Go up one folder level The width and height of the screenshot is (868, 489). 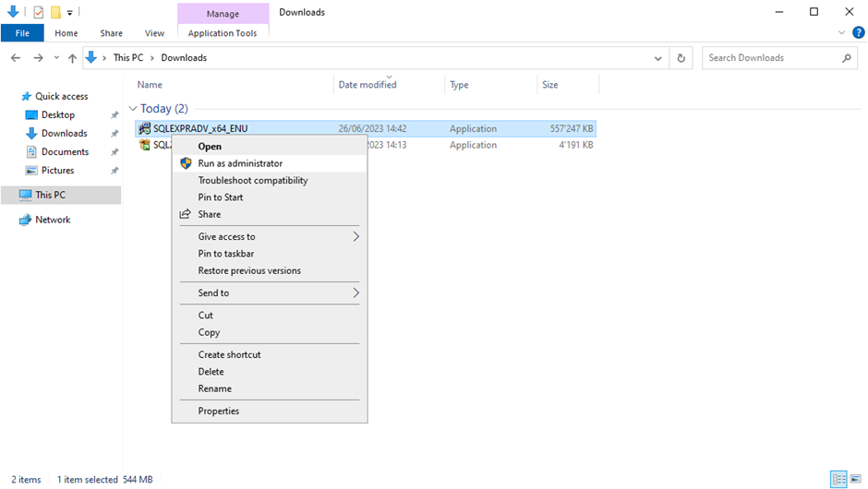72,57
